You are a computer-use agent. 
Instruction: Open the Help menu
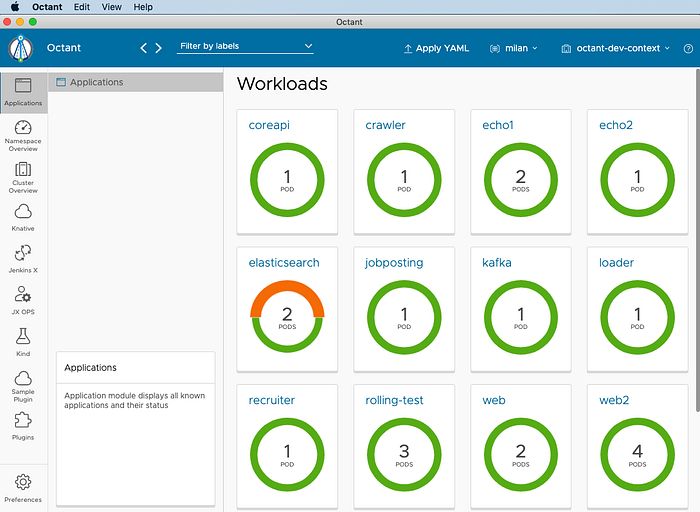coord(143,7)
